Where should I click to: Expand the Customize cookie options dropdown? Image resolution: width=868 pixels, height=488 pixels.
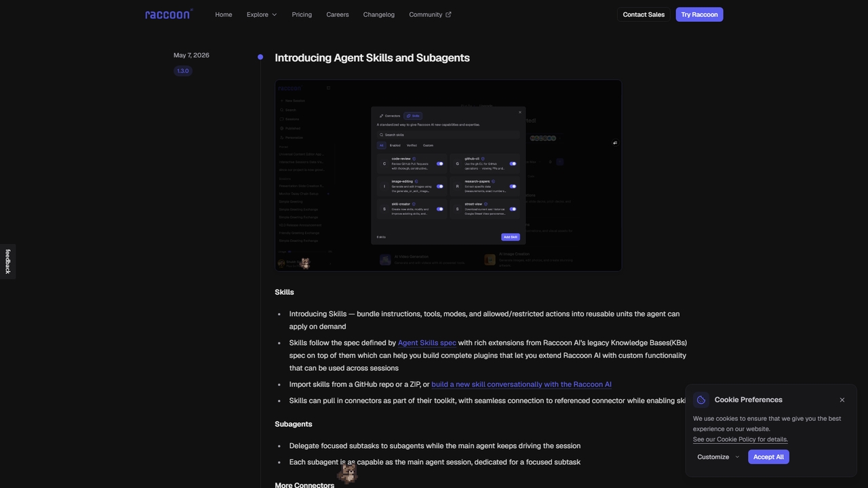click(x=717, y=457)
